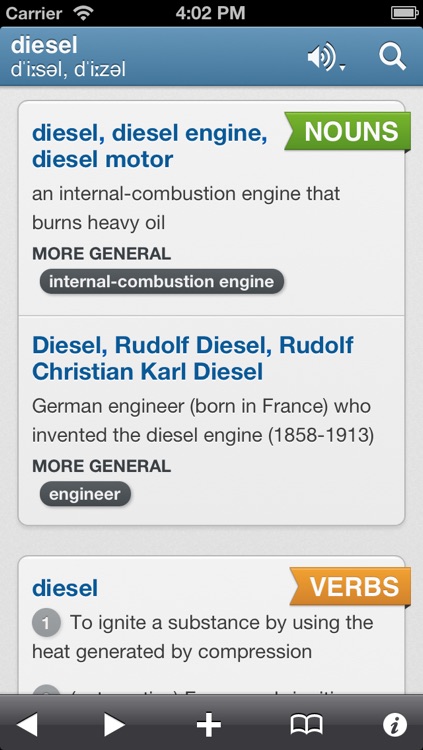The height and width of the screenshot is (750, 423).
Task: Open the info icon in toolbar
Action: tap(395, 724)
